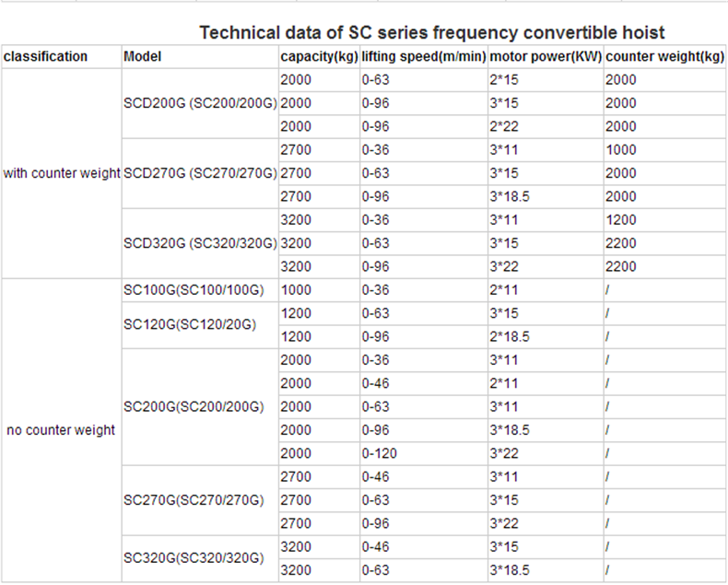This screenshot has width=728, height=585.
Task: Click the SC200G(SC200/200G) model cell
Action: (x=194, y=406)
